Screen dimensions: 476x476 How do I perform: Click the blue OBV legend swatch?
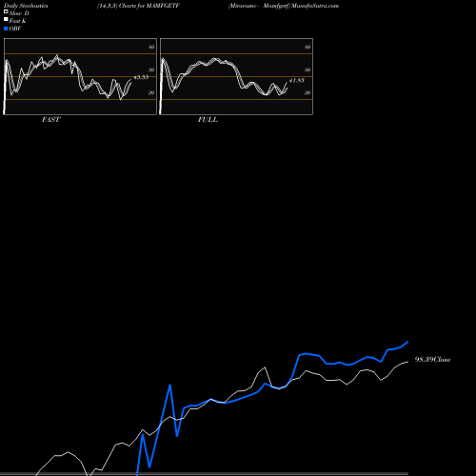(6, 29)
